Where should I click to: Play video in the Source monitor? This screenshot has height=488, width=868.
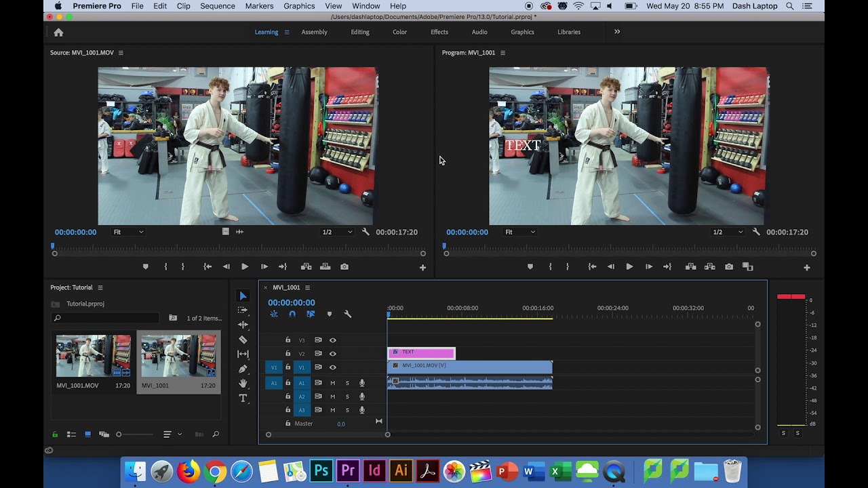tap(245, 267)
